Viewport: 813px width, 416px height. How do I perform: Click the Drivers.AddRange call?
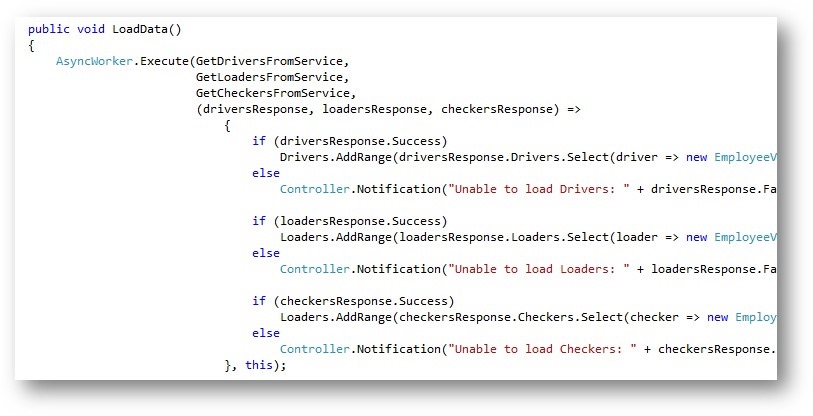tap(335, 157)
